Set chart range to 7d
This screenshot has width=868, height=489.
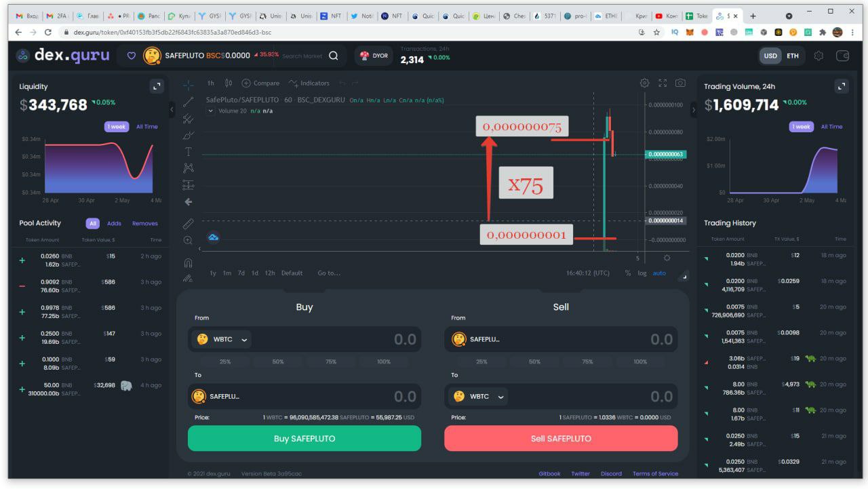coord(241,273)
